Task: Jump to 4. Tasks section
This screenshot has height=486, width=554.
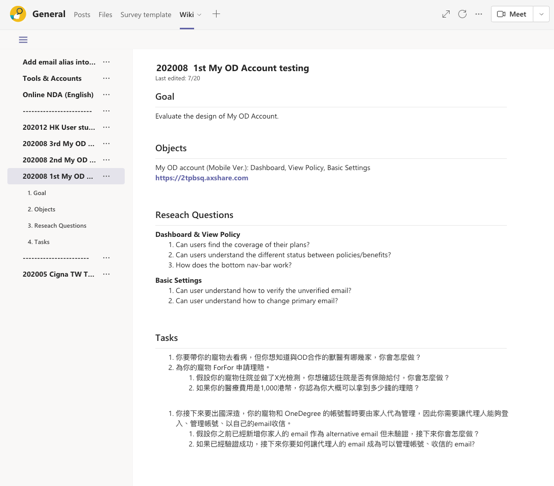Action: [39, 242]
